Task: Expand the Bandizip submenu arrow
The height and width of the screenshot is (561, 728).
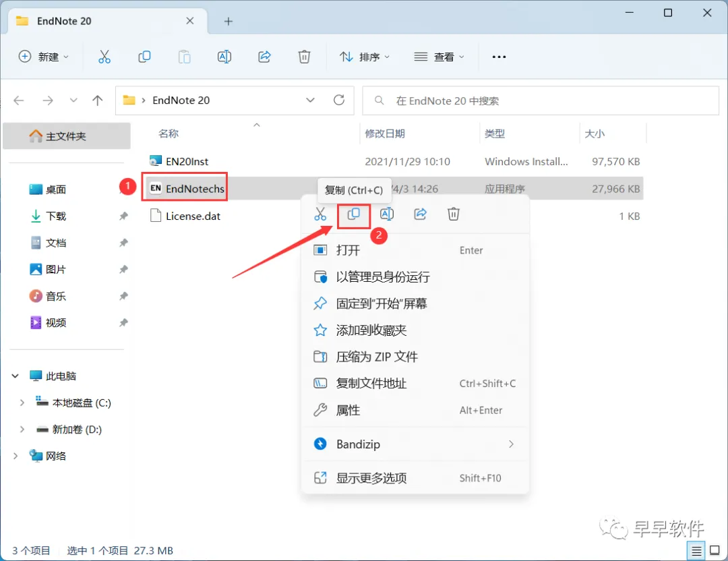Action: 511,444
